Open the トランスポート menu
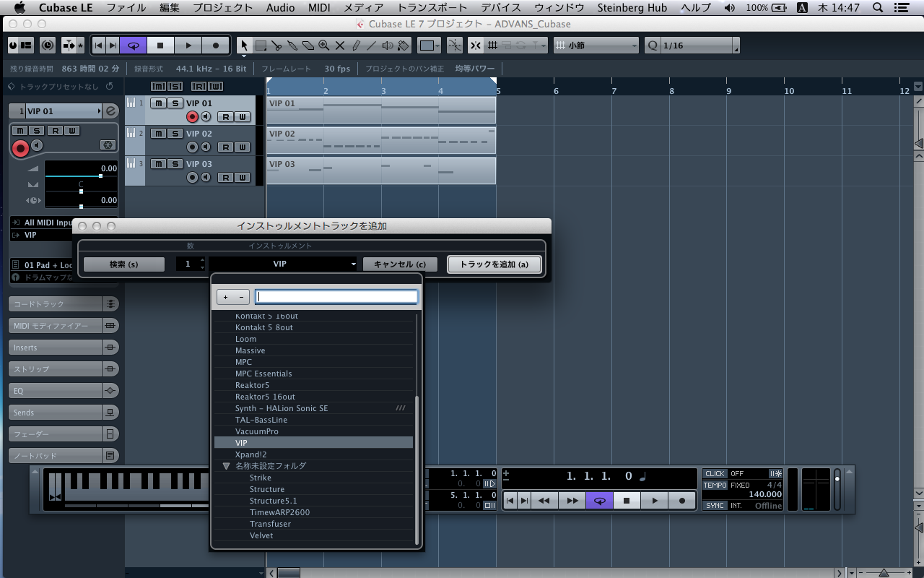The width and height of the screenshot is (924, 578). pyautogui.click(x=432, y=8)
